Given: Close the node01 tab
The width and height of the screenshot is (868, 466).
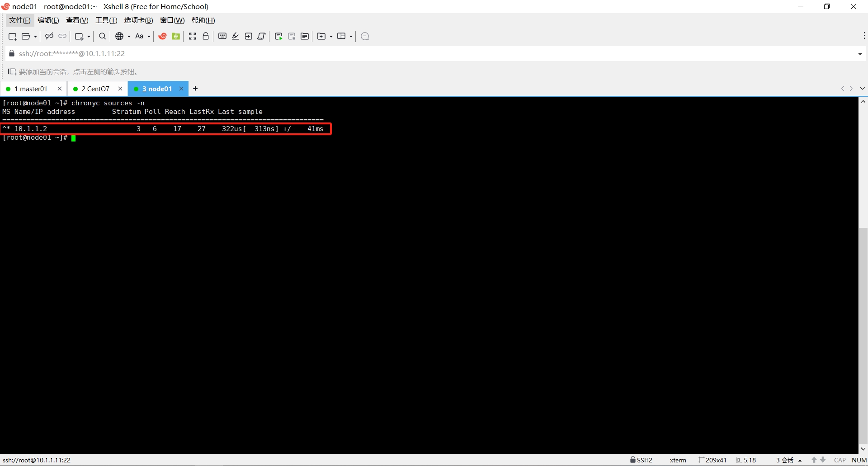Looking at the screenshot, I should pyautogui.click(x=181, y=89).
